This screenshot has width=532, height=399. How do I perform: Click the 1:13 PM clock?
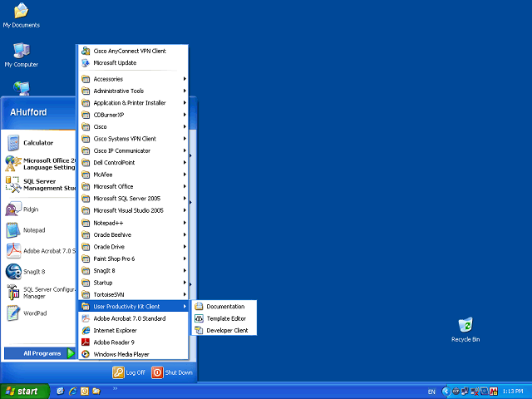[x=512, y=392]
